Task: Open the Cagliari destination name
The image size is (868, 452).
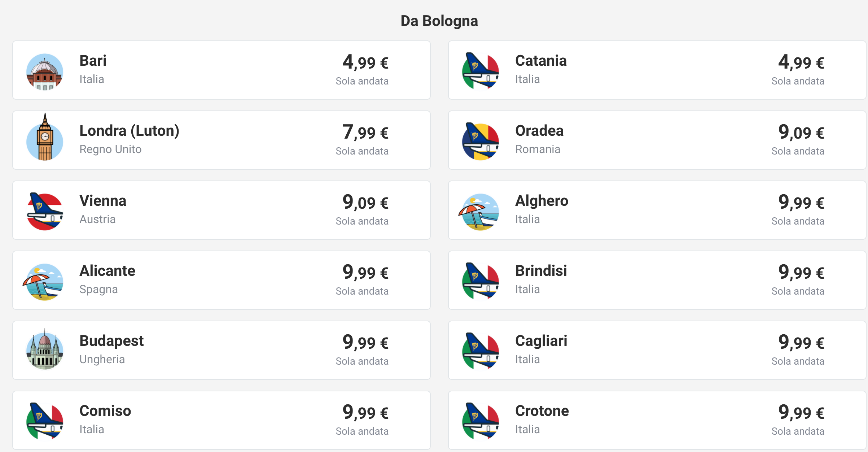Action: (541, 341)
